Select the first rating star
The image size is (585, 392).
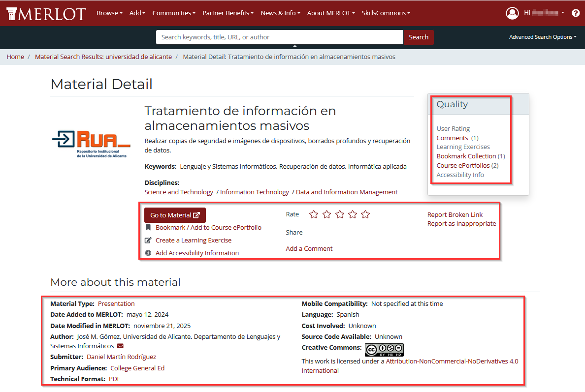(x=314, y=214)
